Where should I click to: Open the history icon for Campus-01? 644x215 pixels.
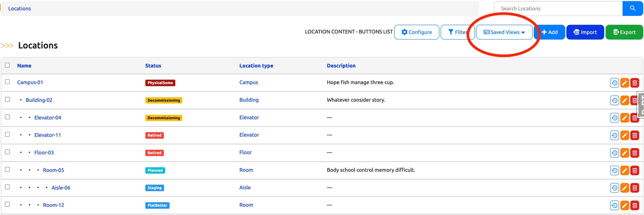615,83
